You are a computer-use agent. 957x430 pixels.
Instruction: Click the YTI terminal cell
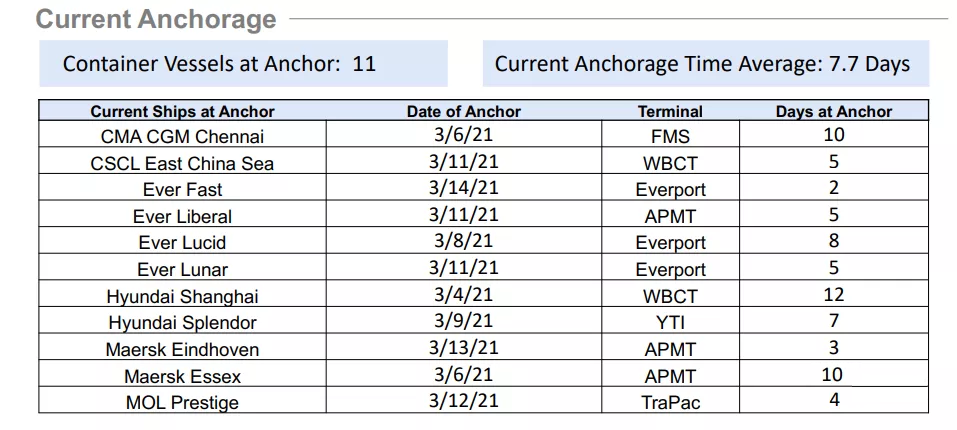[x=670, y=321]
